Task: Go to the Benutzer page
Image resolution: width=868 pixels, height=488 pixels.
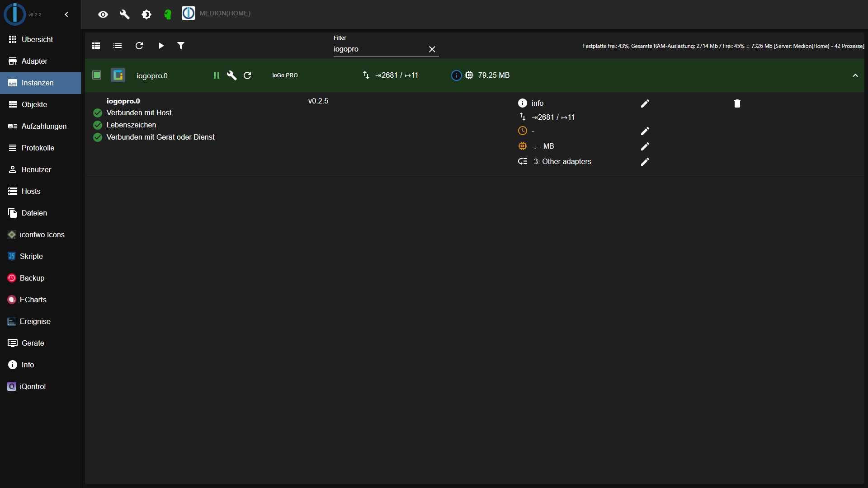Action: point(41,169)
